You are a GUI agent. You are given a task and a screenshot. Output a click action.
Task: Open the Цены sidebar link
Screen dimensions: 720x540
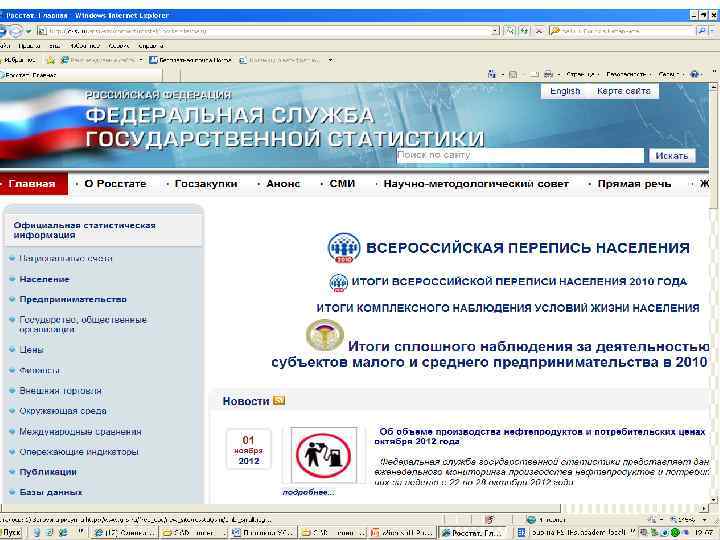tap(31, 350)
